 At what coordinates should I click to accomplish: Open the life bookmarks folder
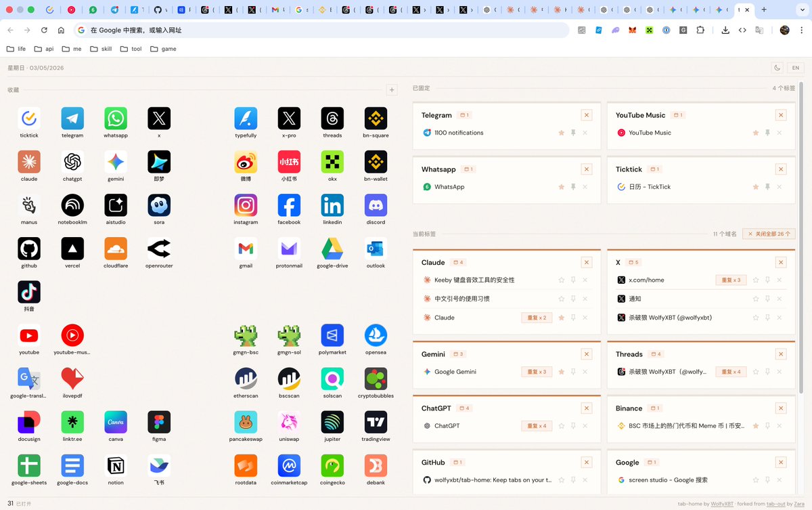point(16,49)
